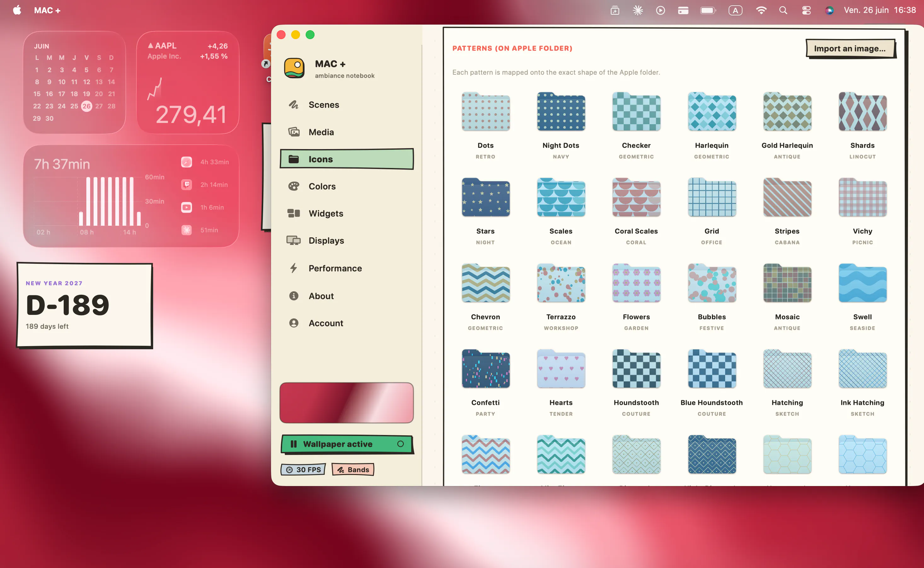The image size is (924, 568).
Task: Open Control Center in menu bar
Action: click(806, 10)
